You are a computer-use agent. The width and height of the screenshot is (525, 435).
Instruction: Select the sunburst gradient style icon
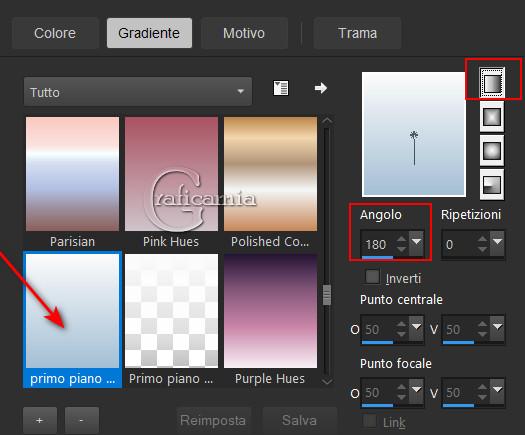click(492, 151)
